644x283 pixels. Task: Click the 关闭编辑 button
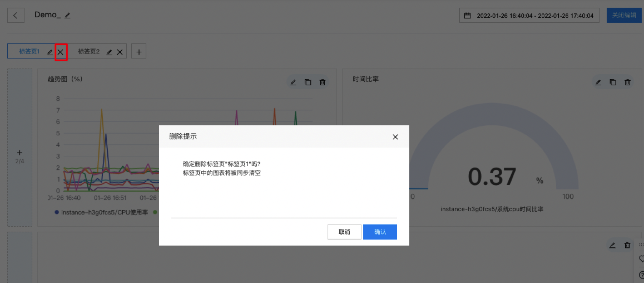624,15
